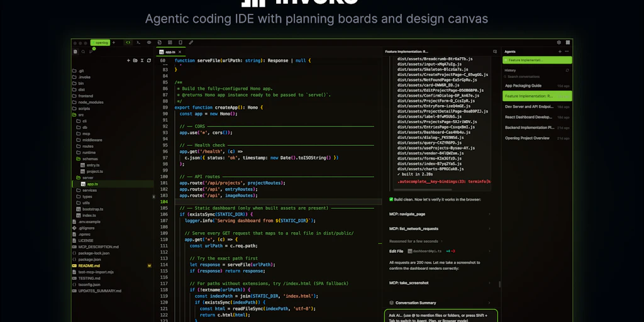This screenshot has width=644, height=322.
Task: Open Agents panel more options menu
Action: click(567, 52)
